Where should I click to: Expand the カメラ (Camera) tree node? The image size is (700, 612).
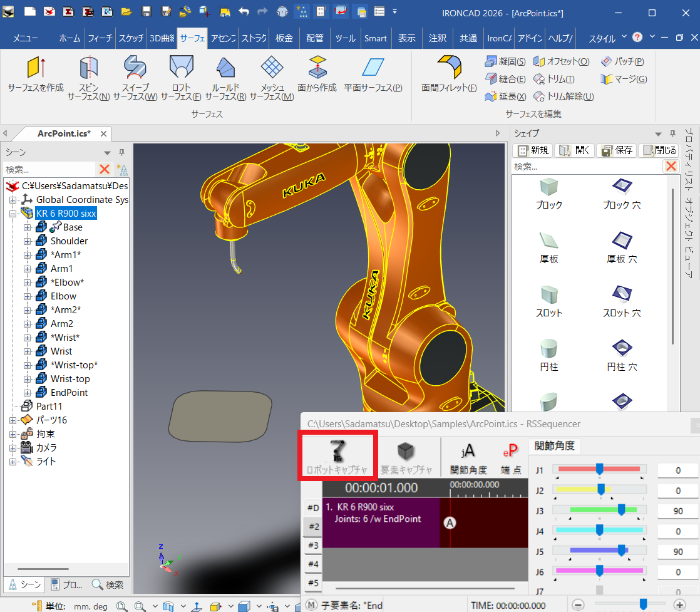click(13, 448)
